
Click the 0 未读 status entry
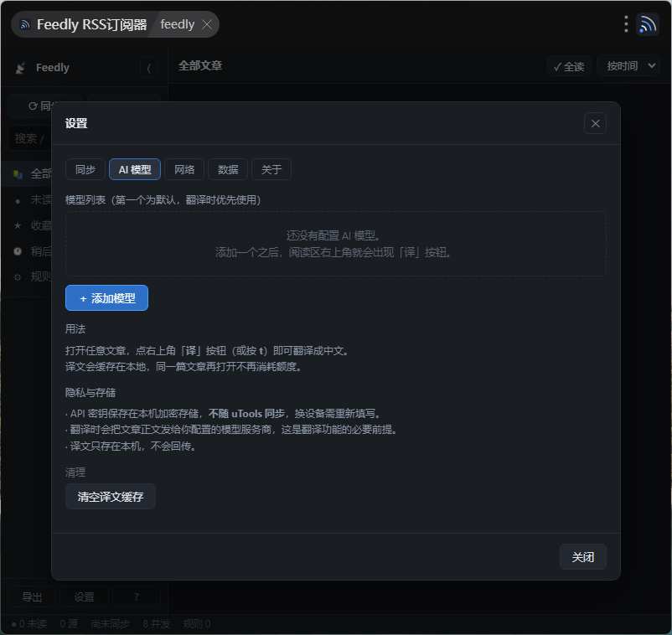point(28,624)
